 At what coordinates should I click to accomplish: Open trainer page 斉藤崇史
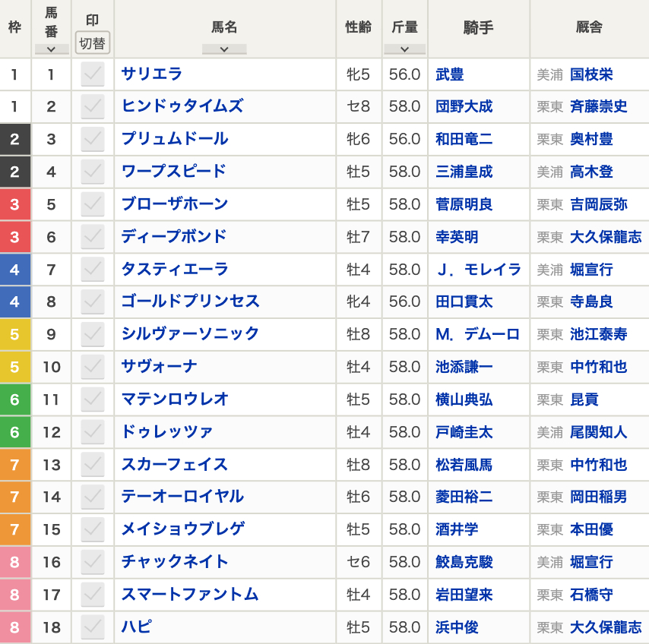tap(599, 107)
